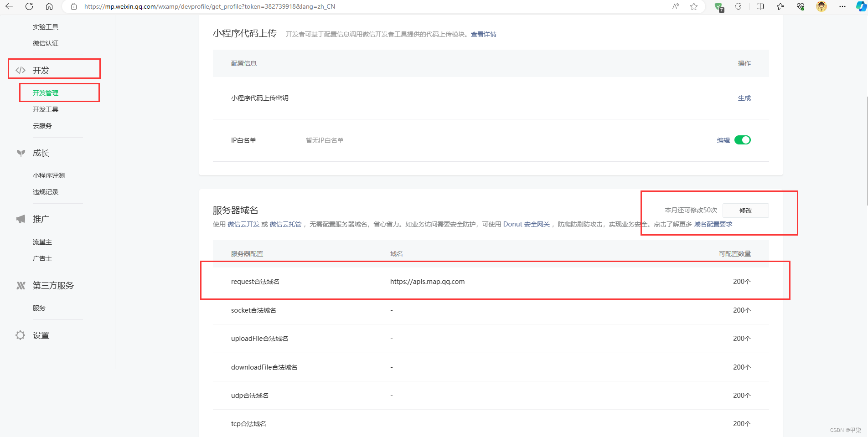Open favorites list icon

click(780, 6)
